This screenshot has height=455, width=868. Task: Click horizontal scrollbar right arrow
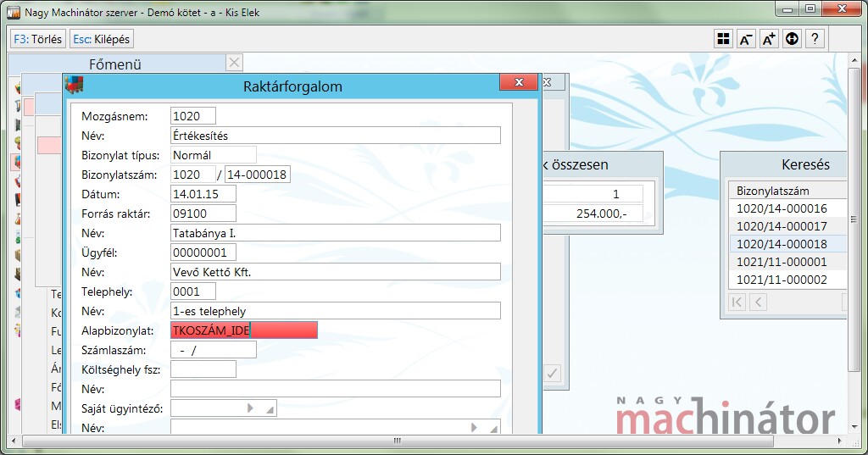coord(840,441)
